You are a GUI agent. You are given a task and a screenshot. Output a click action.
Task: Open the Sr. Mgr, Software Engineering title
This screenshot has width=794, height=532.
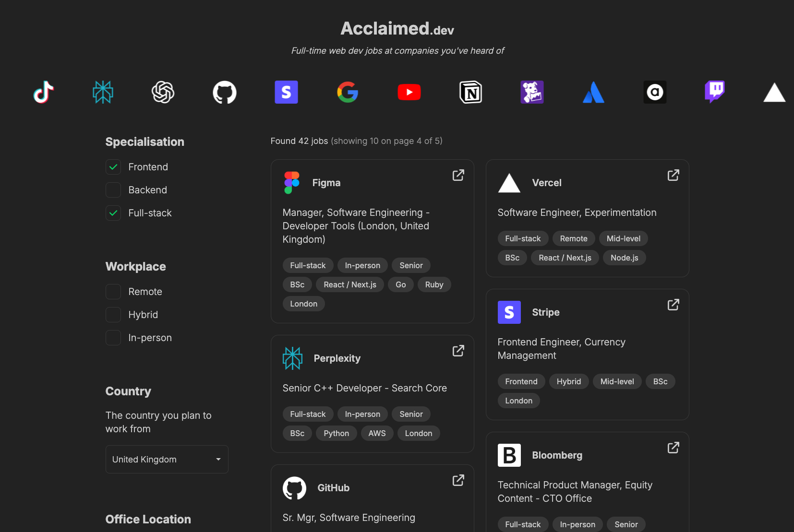click(x=349, y=518)
